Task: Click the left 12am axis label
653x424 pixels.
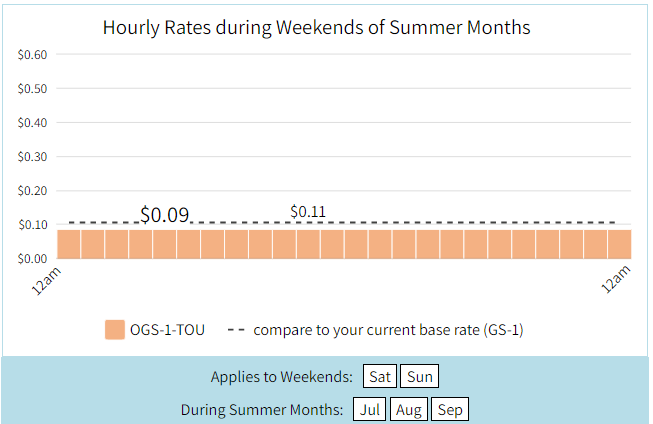Action: pyautogui.click(x=46, y=281)
